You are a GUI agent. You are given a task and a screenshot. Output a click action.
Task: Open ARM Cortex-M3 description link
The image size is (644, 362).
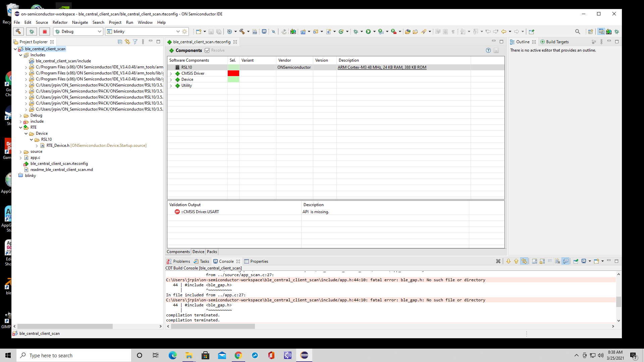click(x=382, y=67)
